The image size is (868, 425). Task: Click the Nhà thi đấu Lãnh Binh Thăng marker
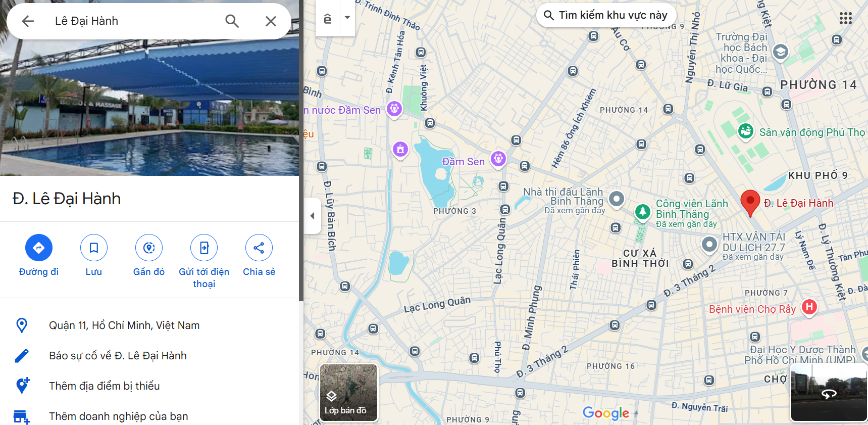click(617, 199)
